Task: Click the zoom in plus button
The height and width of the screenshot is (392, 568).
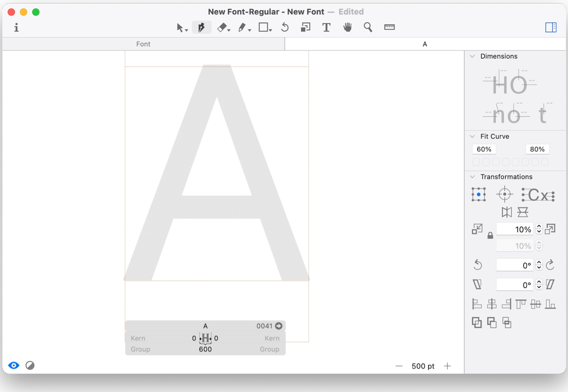Action: (447, 366)
